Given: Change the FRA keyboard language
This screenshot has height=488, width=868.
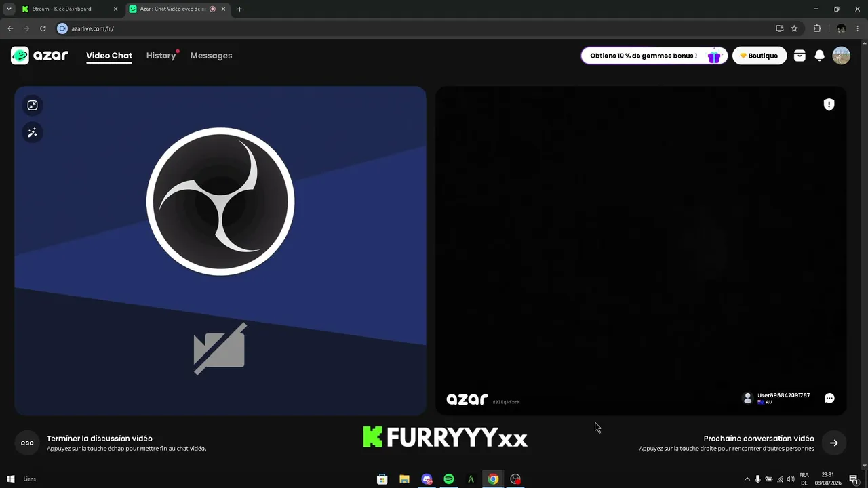Looking at the screenshot, I should [804, 479].
